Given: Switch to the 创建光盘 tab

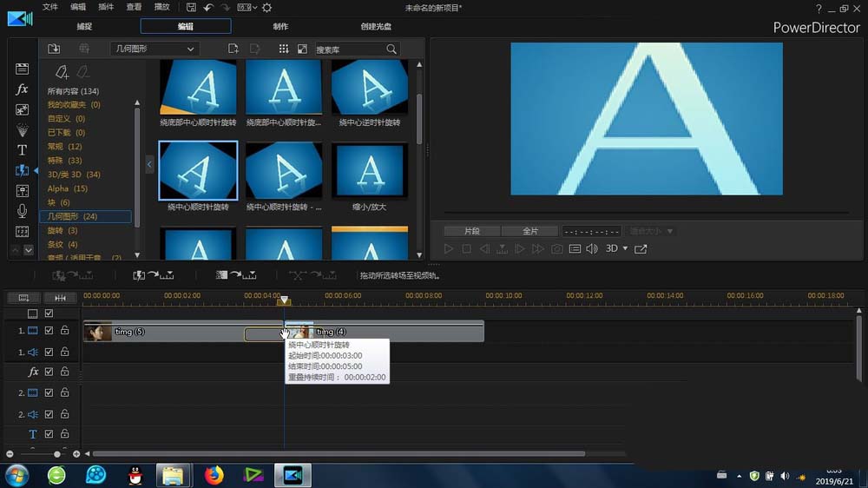Looking at the screenshot, I should click(376, 26).
